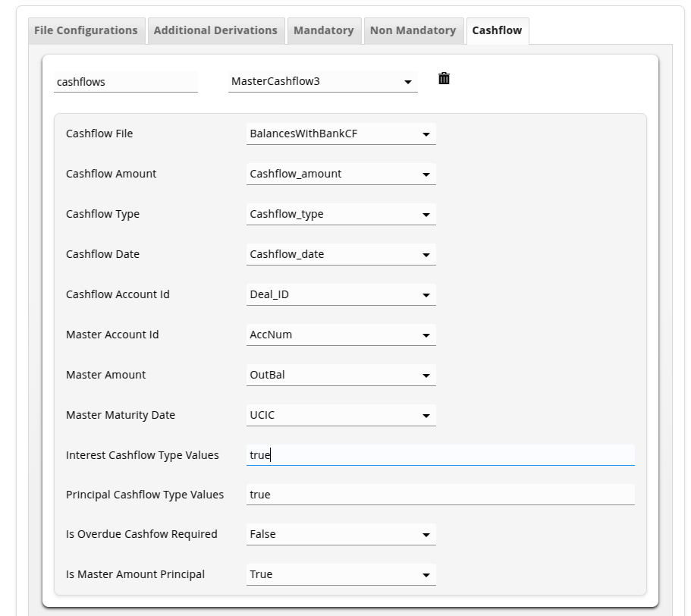Select the Mandatory tab
This screenshot has width=691, height=616.
pos(324,30)
